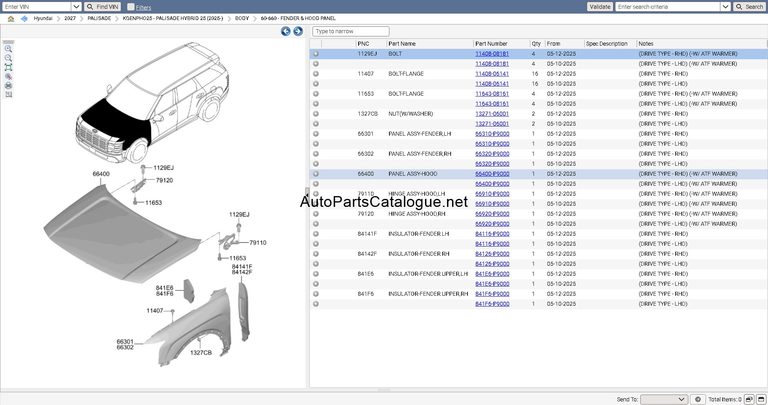768x405 pixels.
Task: Go to the previous illustration
Action: (x=286, y=31)
